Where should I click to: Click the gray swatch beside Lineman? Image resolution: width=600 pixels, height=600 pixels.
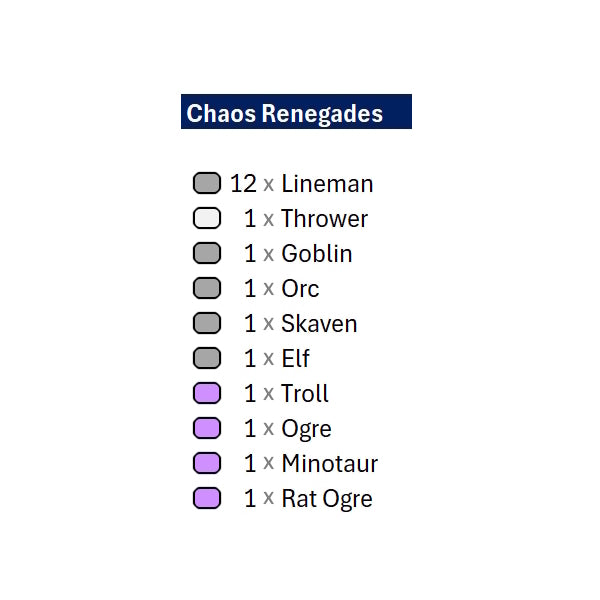[x=207, y=183]
